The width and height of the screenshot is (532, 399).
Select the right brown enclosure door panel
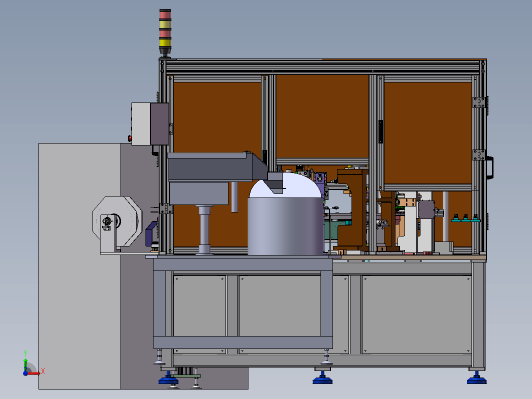[x=428, y=133]
